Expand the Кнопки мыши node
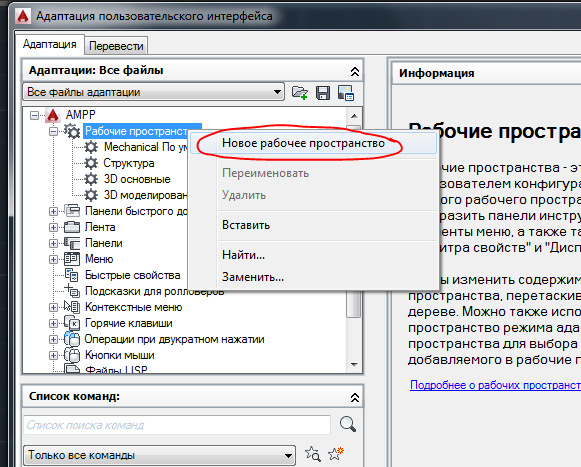Image resolution: width=581 pixels, height=467 pixels. pos(53,355)
